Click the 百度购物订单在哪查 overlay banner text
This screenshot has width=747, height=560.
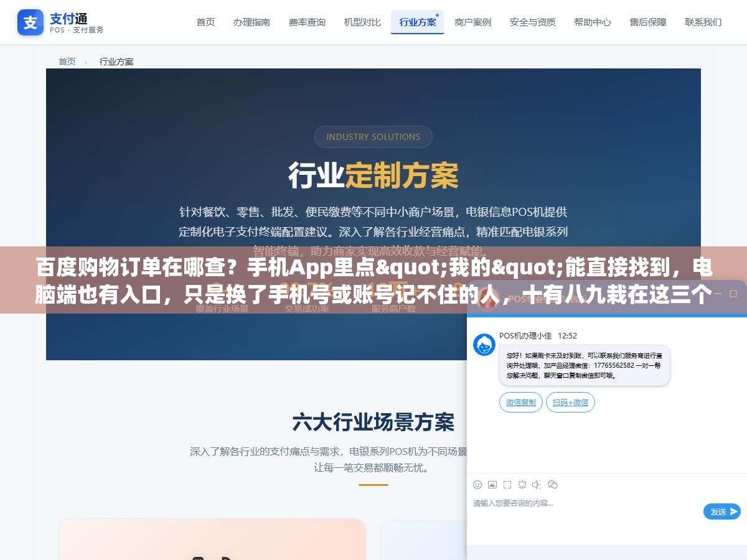(374, 282)
